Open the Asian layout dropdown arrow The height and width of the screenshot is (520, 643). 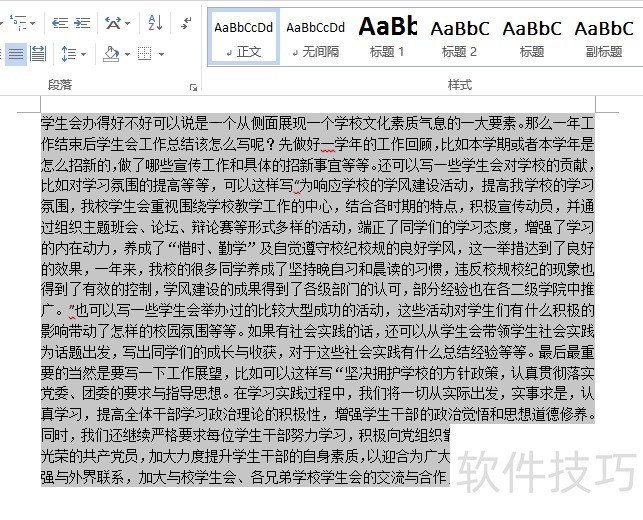point(128,23)
